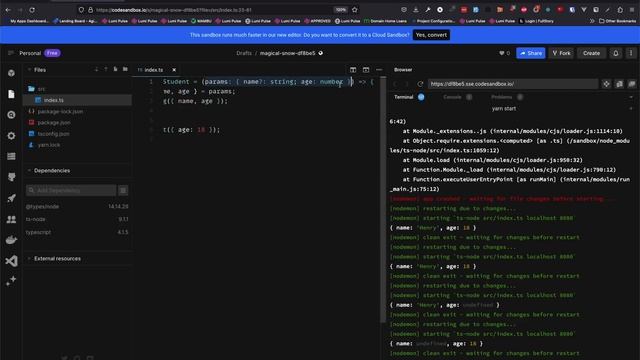Click the typescript dependency row

pyautogui.click(x=77, y=232)
